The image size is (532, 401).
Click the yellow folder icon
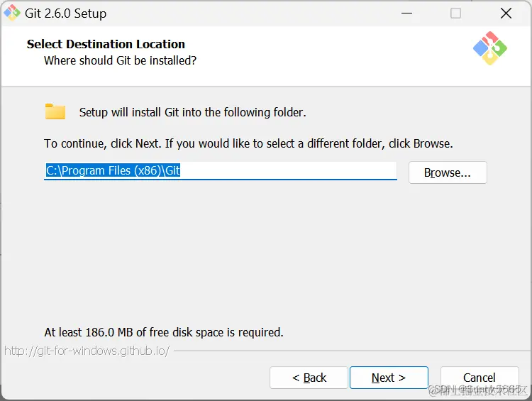coord(55,111)
